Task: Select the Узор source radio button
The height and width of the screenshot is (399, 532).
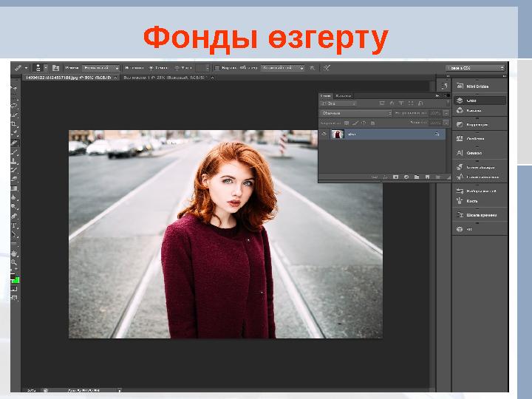Action: tap(177, 68)
